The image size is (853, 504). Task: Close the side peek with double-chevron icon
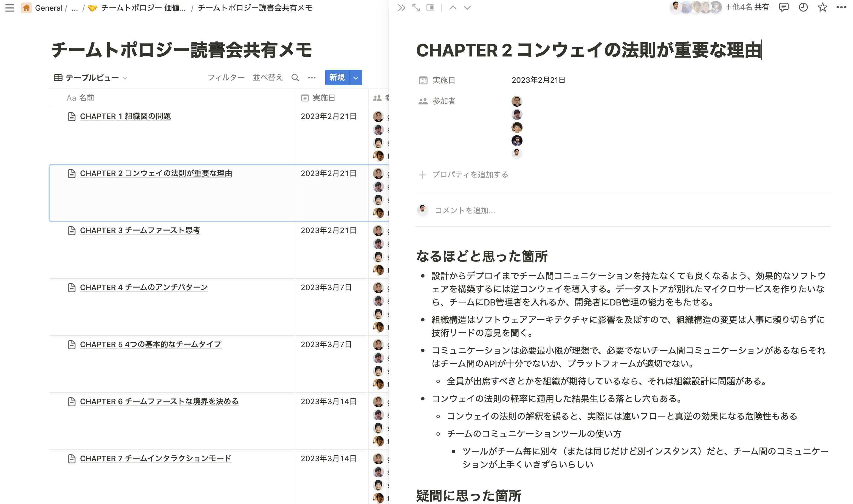click(x=402, y=7)
